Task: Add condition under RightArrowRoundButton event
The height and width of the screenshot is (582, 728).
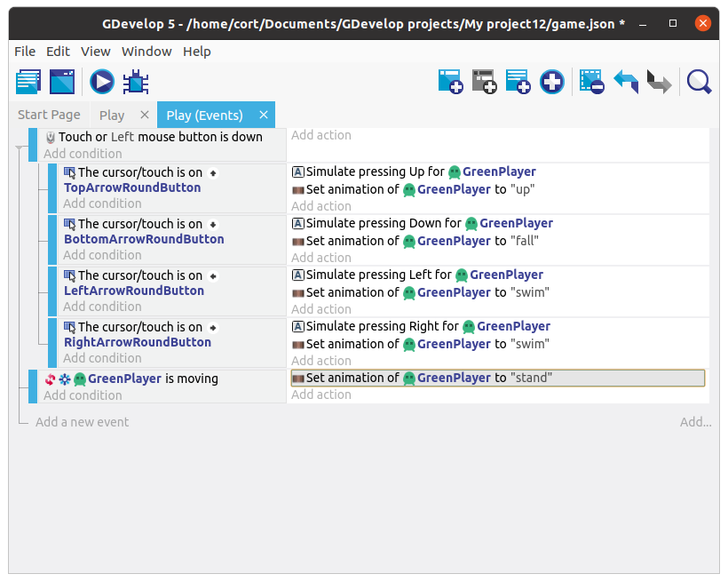Action: [x=102, y=358]
